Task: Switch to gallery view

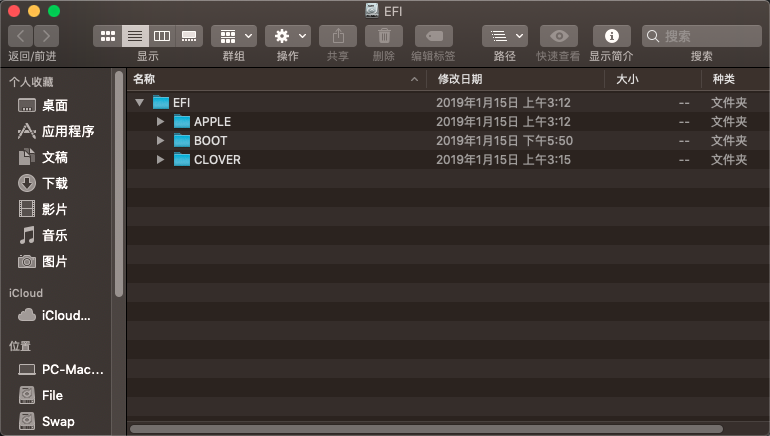Action: click(x=189, y=36)
